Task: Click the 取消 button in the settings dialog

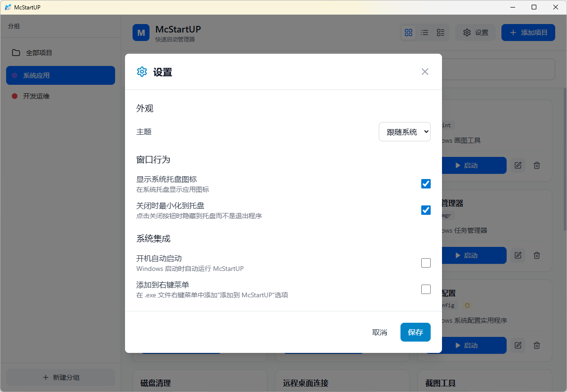Action: point(380,332)
